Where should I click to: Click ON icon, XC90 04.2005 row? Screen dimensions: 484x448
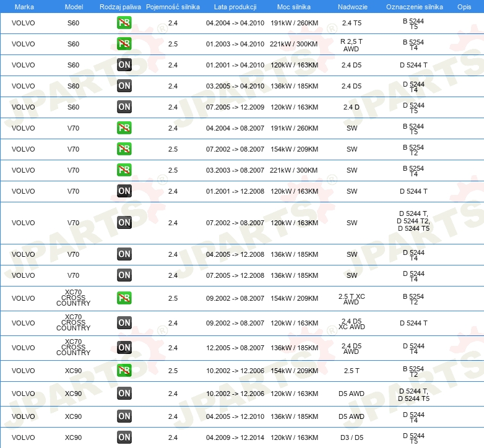(124, 416)
